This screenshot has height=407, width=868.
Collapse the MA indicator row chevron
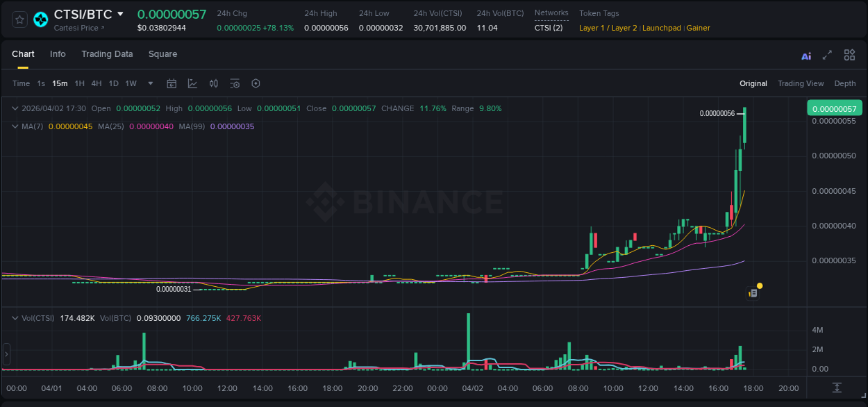(x=14, y=126)
